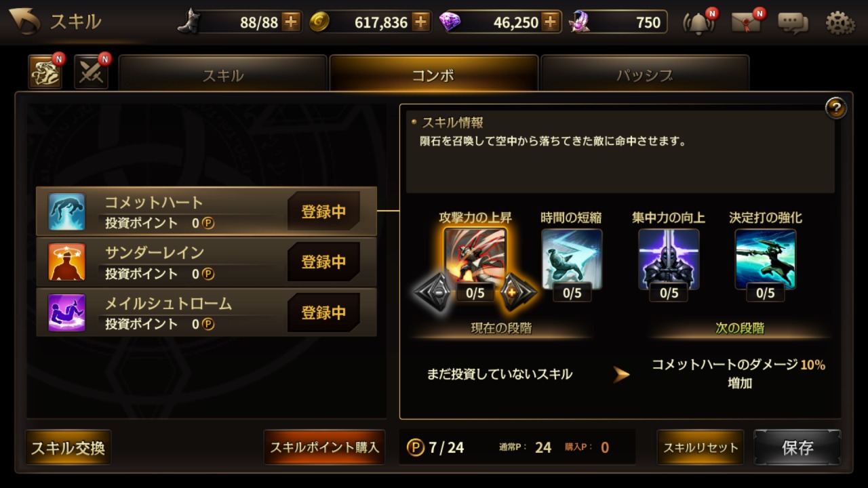868x488 pixels.
Task: Click the back arrow beside スキル title
Action: (x=24, y=22)
